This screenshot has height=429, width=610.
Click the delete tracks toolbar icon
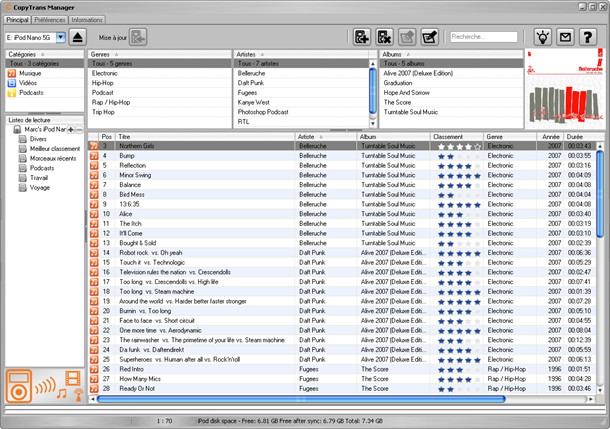[x=384, y=37]
